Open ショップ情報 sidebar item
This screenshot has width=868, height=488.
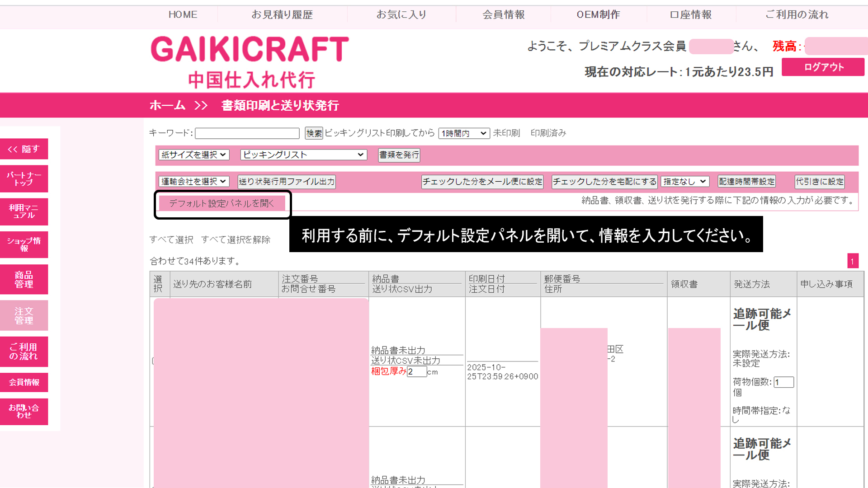(x=24, y=244)
